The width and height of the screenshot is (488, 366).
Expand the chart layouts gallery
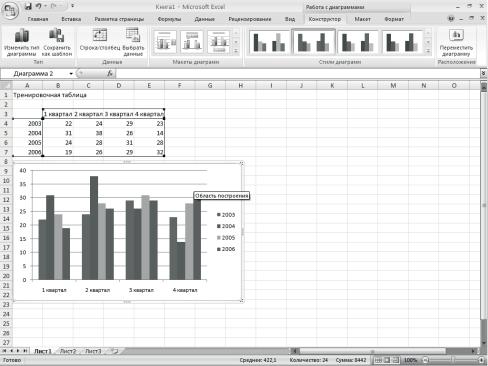[x=236, y=51]
